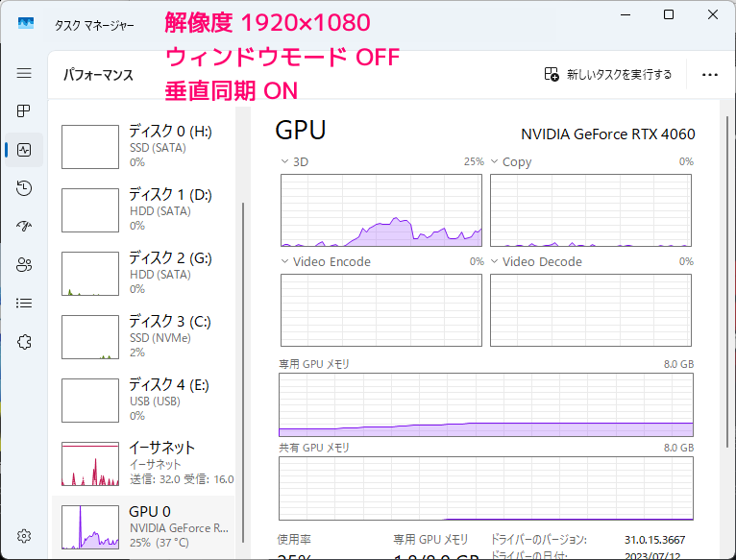The height and width of the screenshot is (560, 736).
Task: Open the hamburger navigation menu
Action: coord(24,73)
